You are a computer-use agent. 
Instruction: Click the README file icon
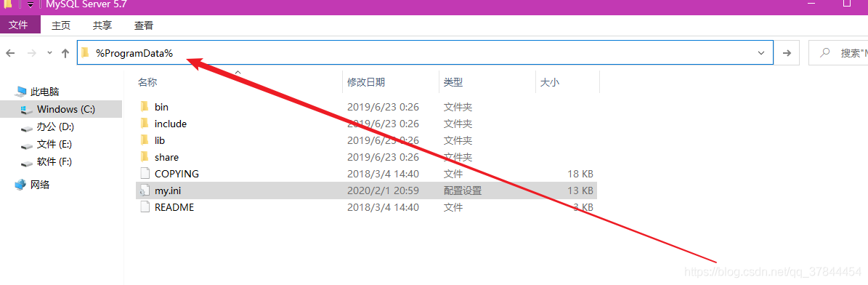pyautogui.click(x=145, y=207)
